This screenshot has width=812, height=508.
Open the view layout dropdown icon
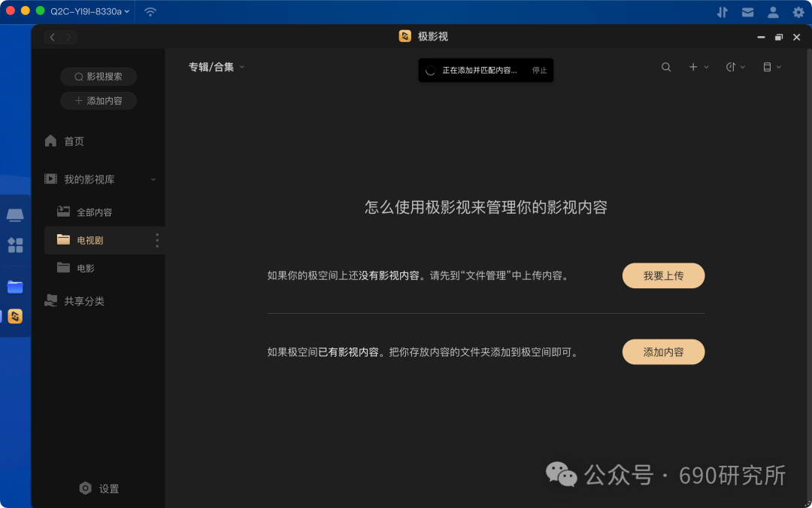click(772, 67)
